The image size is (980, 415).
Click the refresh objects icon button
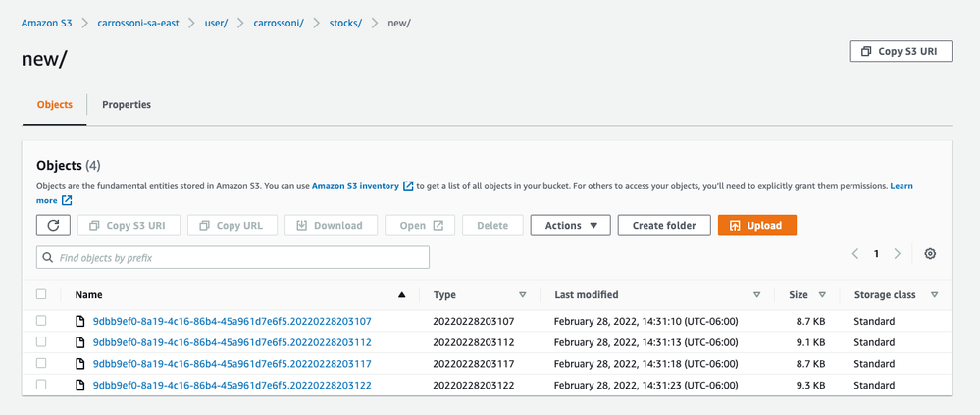(x=53, y=226)
